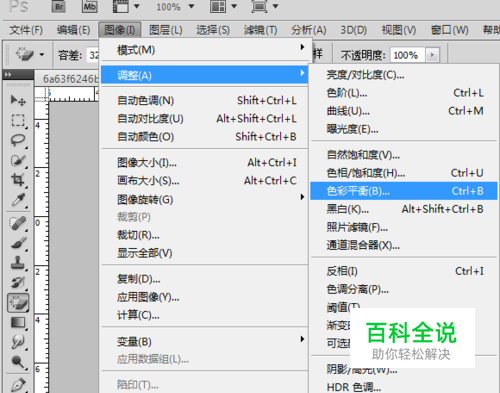500x393 pixels.
Task: Choose 色彩平衡(B)... from the adjustments submenu
Action: (x=404, y=191)
